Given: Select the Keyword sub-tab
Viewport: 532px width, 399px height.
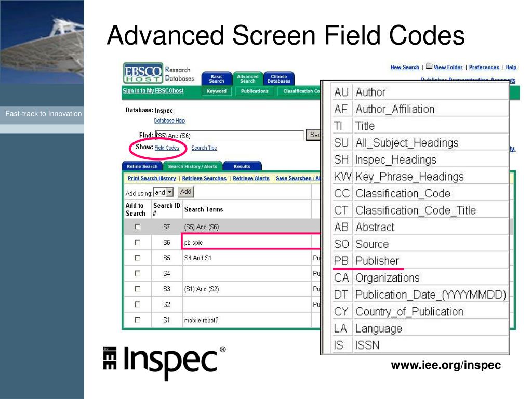Looking at the screenshot, I should 217,91.
